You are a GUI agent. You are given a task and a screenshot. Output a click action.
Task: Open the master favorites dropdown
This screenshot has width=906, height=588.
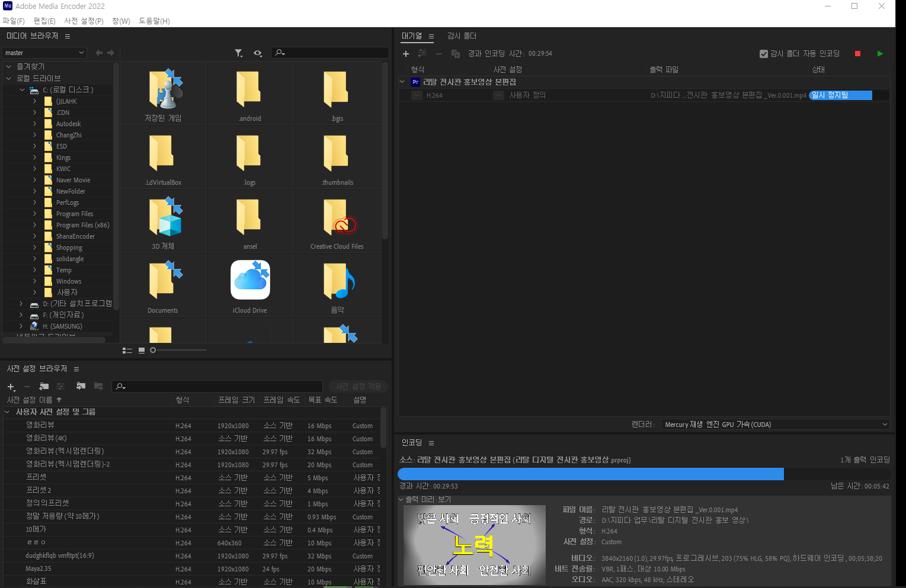(44, 53)
